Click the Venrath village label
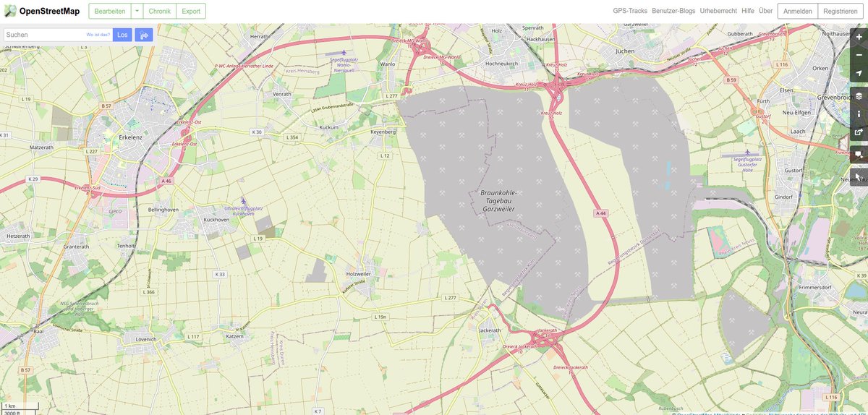This screenshot has height=415, width=868. click(x=281, y=95)
